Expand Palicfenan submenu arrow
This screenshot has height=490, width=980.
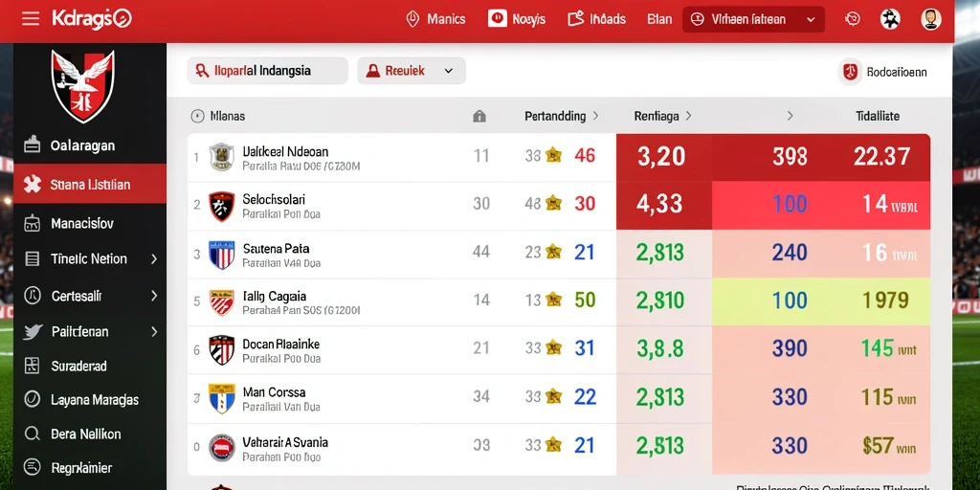point(154,332)
